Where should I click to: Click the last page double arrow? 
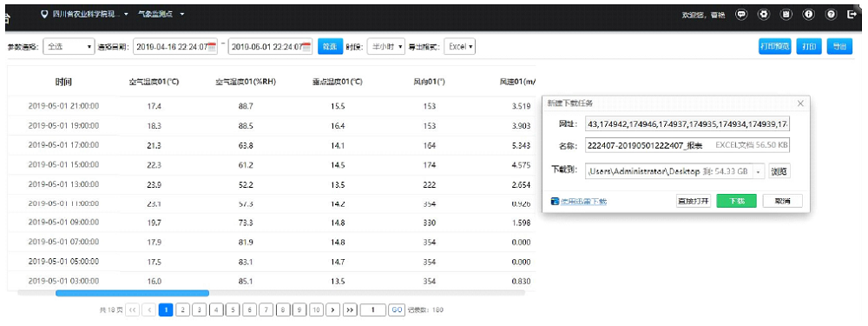tap(350, 310)
